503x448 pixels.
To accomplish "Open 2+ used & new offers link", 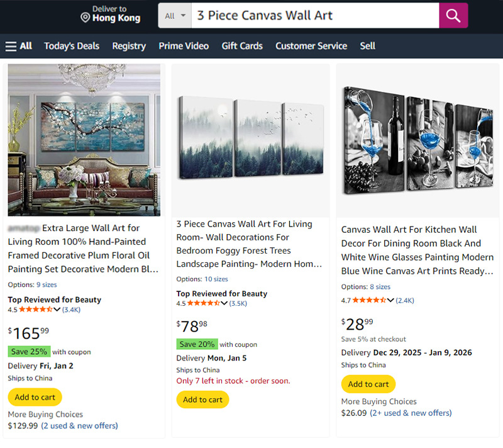I will (411, 413).
